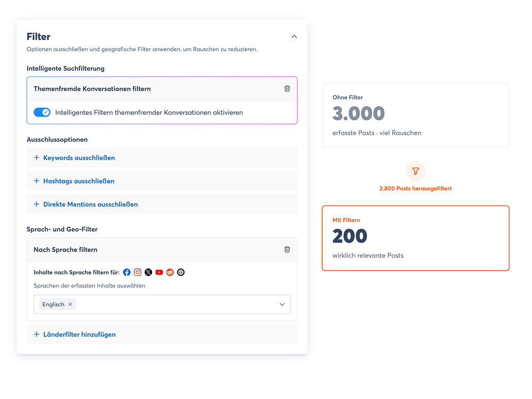Add Direkte Mentions ausschließen option

coord(162,204)
